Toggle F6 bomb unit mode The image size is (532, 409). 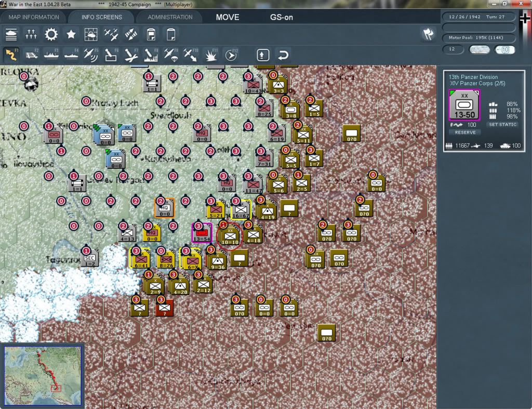(x=111, y=55)
